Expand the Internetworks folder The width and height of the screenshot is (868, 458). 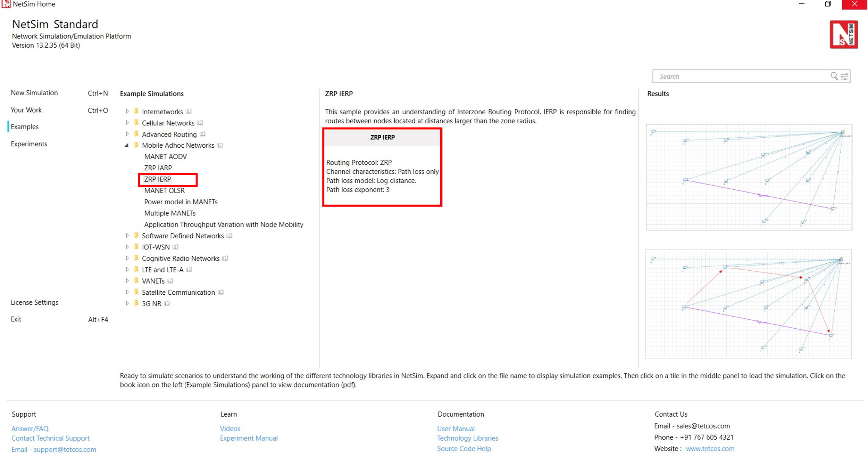tap(127, 112)
